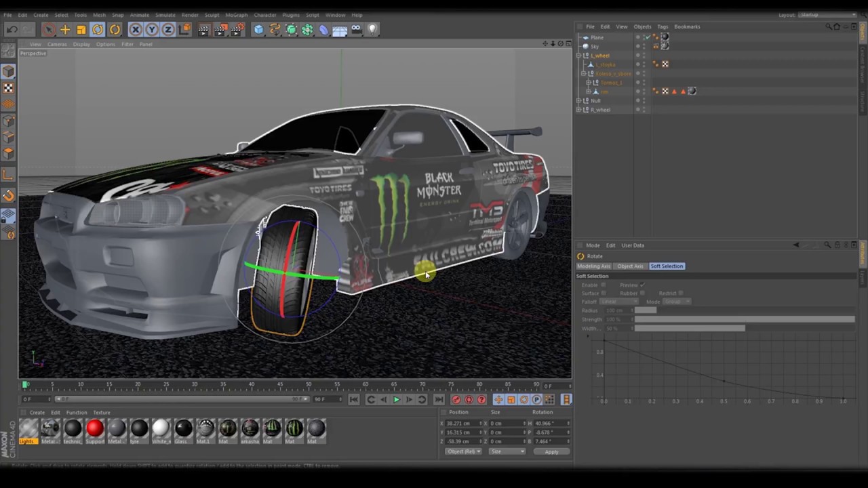
Task: Add a Cube primitive object
Action: 258,29
